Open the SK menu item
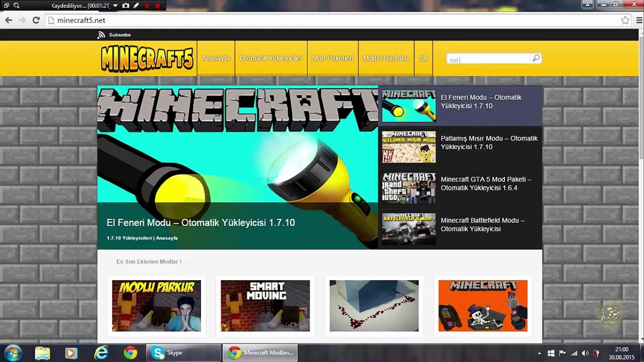This screenshot has width=644, height=362. click(x=423, y=58)
